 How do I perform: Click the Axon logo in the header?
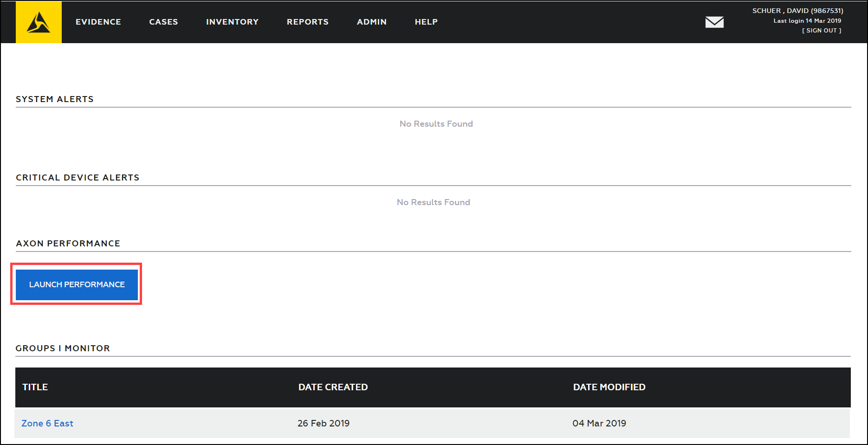click(39, 22)
